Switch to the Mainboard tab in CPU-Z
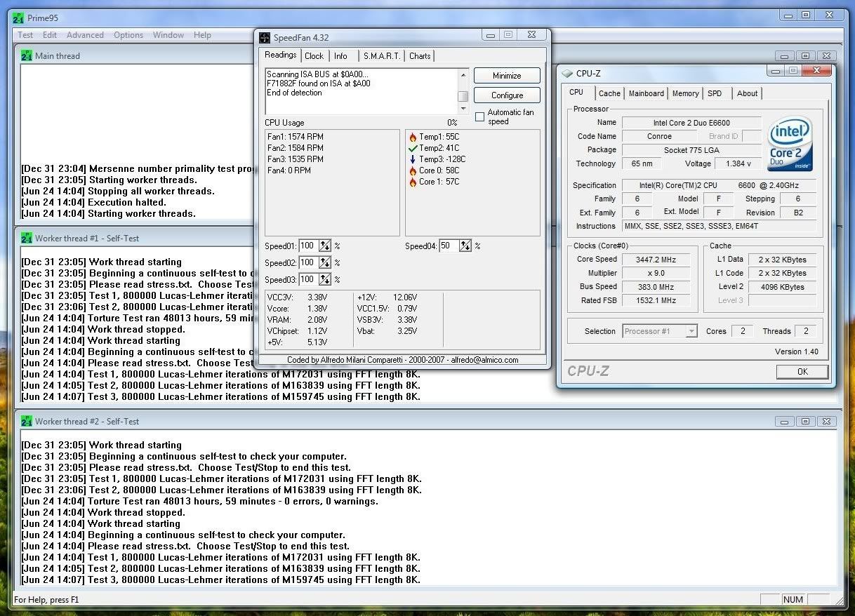This screenshot has height=616, width=855. tap(646, 93)
